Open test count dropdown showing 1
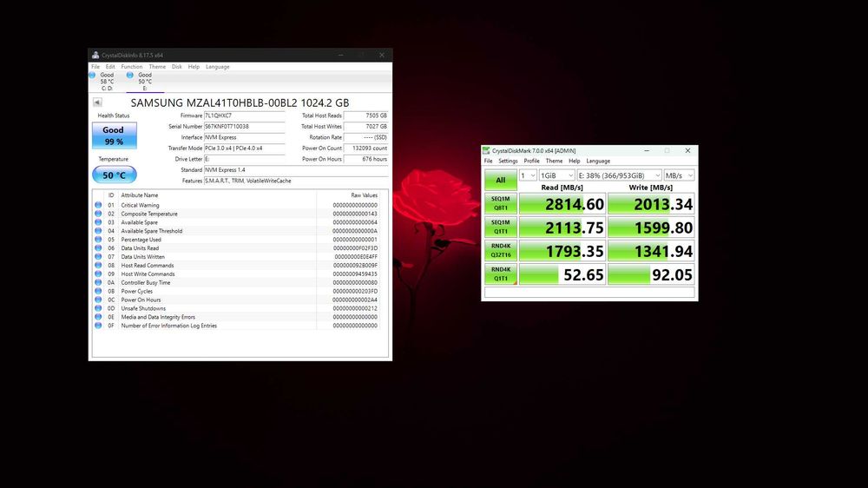Screen dimensions: 868x488 528,175
